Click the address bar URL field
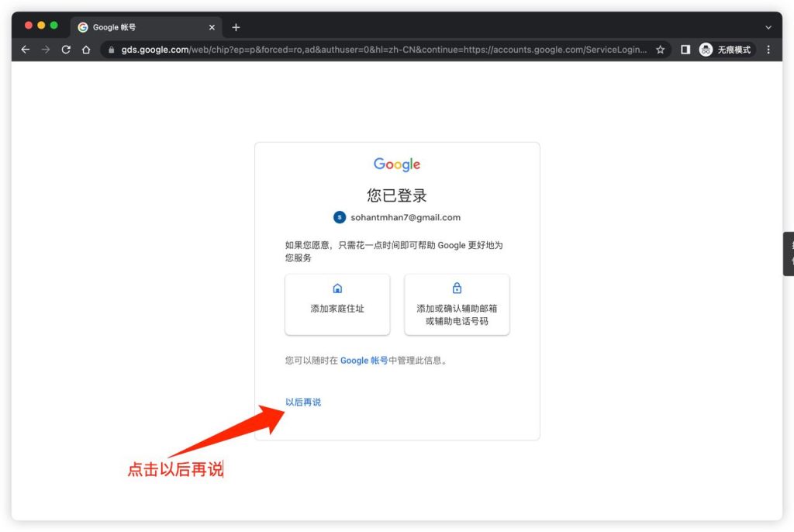This screenshot has height=532, width=794. coord(384,50)
